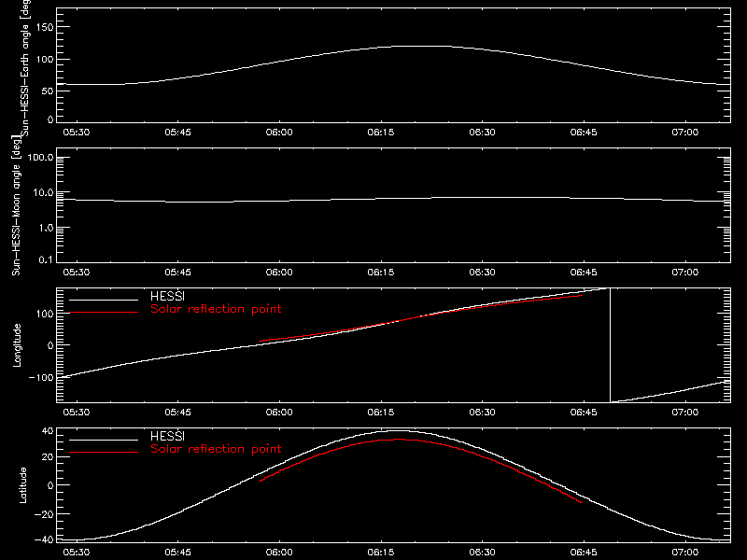Screen dimensions: 747x560
Task: Click red legend line in Latitude plot
Action: 104,453
